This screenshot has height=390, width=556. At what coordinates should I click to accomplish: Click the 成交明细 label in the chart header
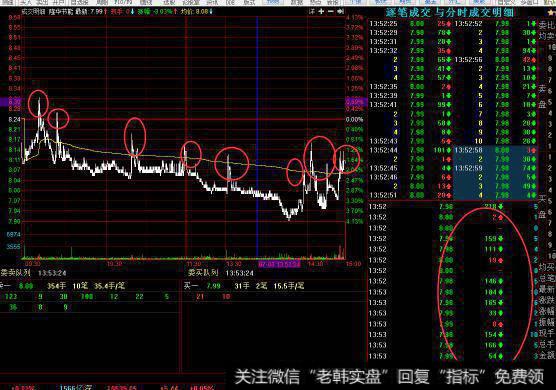[x=33, y=12]
